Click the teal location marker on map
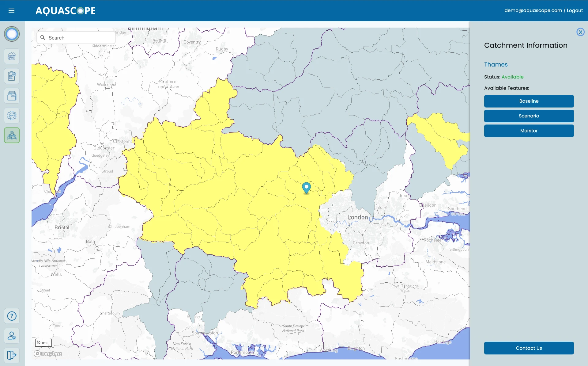Viewport: 588px width, 366px height. (306, 188)
